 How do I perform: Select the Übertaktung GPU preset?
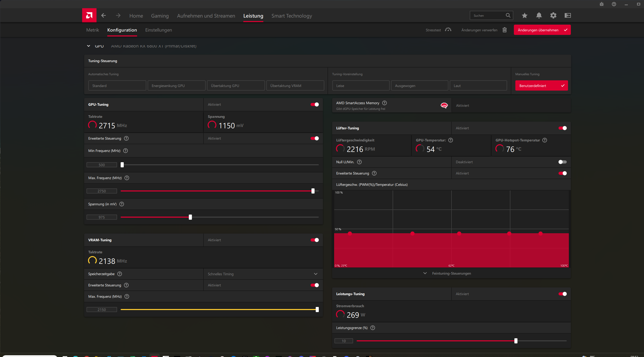[236, 86]
